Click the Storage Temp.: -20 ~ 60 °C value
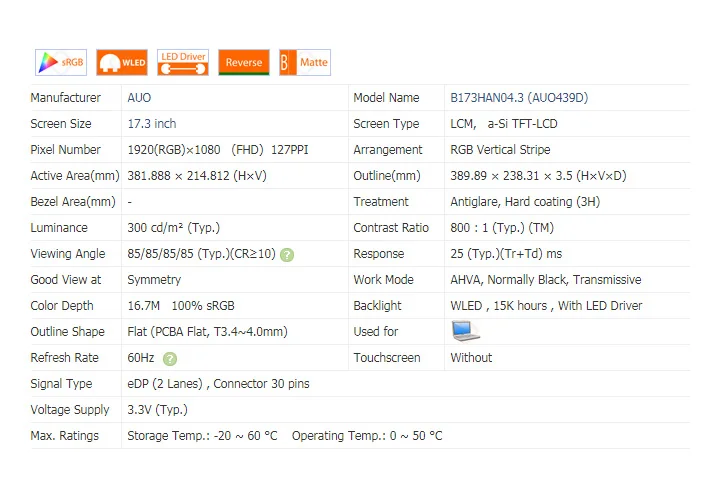This screenshot has width=714, height=491. (x=202, y=436)
